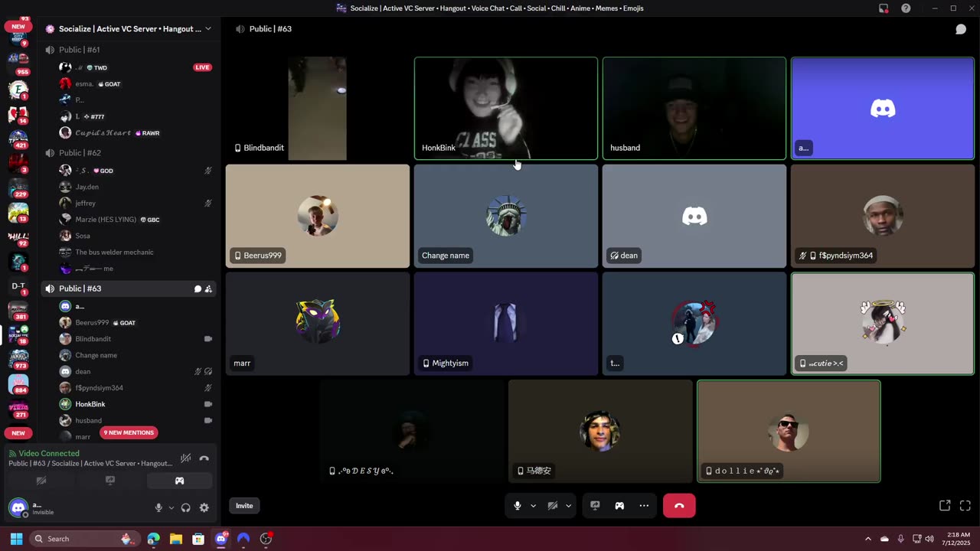
Task: Focus husband's video tile
Action: tap(694, 109)
